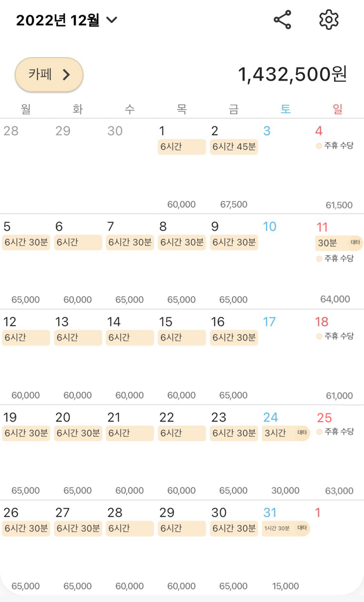Image resolution: width=364 pixels, height=602 pixels.
Task: Select the 3시간 대타 shift on December 24
Action: pyautogui.click(x=285, y=433)
